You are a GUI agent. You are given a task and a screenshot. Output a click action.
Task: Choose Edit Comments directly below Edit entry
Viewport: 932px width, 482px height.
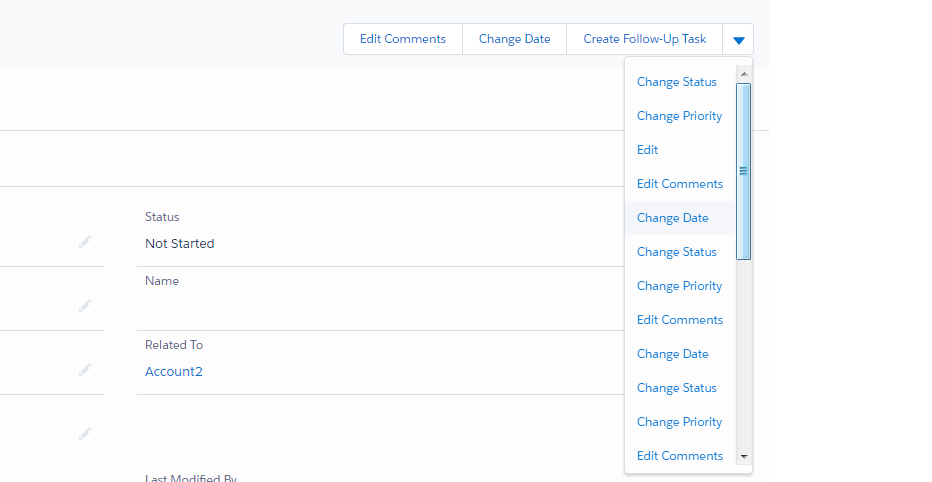(x=680, y=184)
